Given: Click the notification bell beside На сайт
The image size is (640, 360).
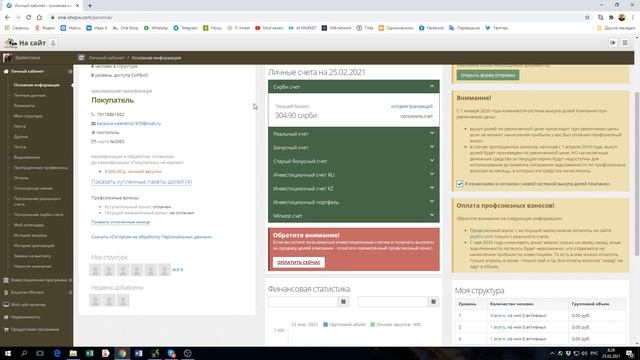Looking at the screenshot, I should (53, 43).
